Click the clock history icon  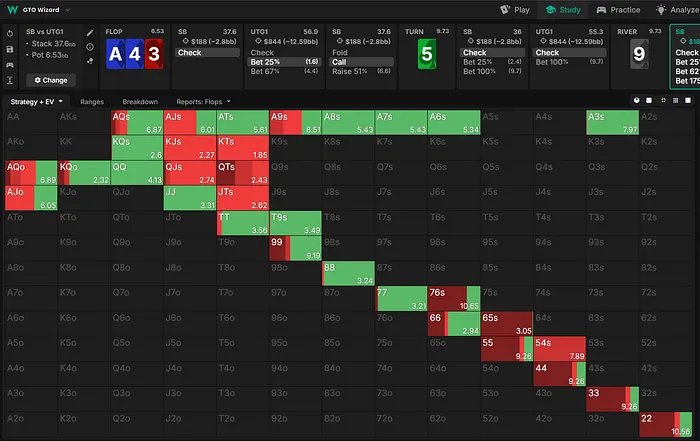coord(91,47)
